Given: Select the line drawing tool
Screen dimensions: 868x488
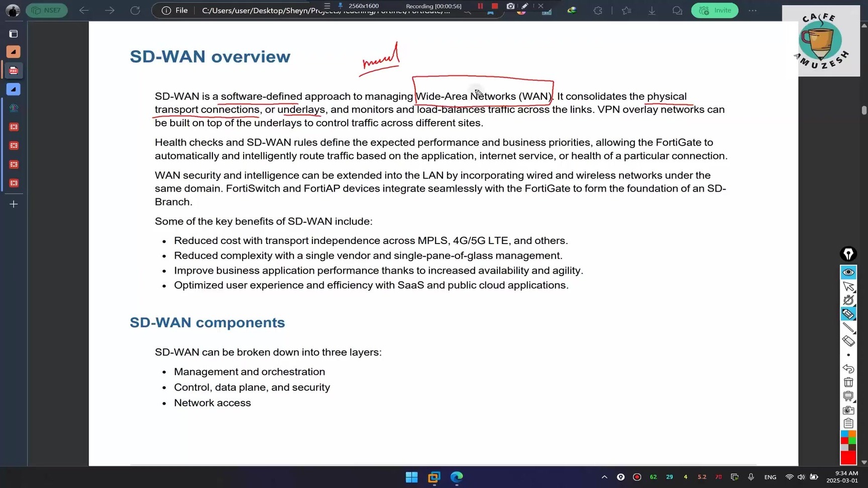Looking at the screenshot, I should [x=848, y=327].
